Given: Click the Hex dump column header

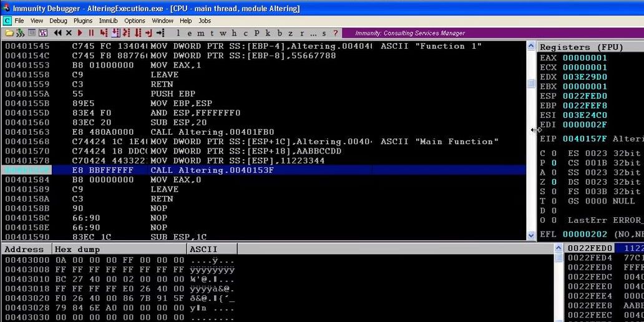Looking at the screenshot, I should tap(120, 250).
